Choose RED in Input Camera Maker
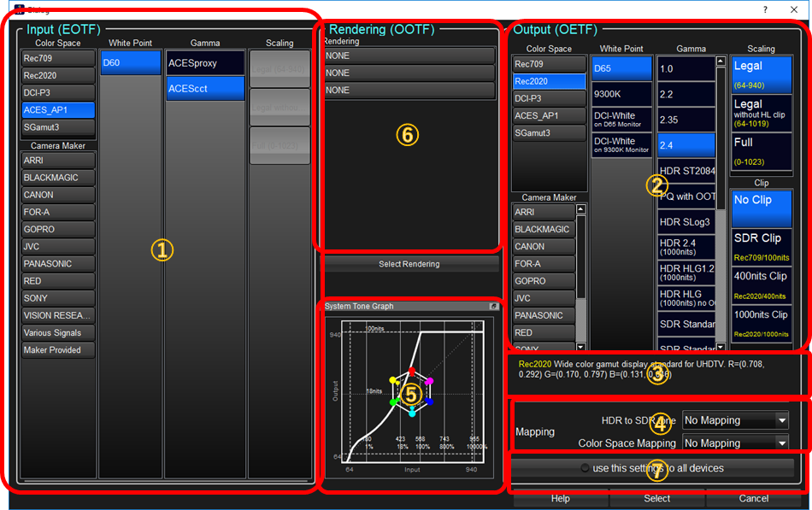The width and height of the screenshot is (812, 510). (58, 281)
